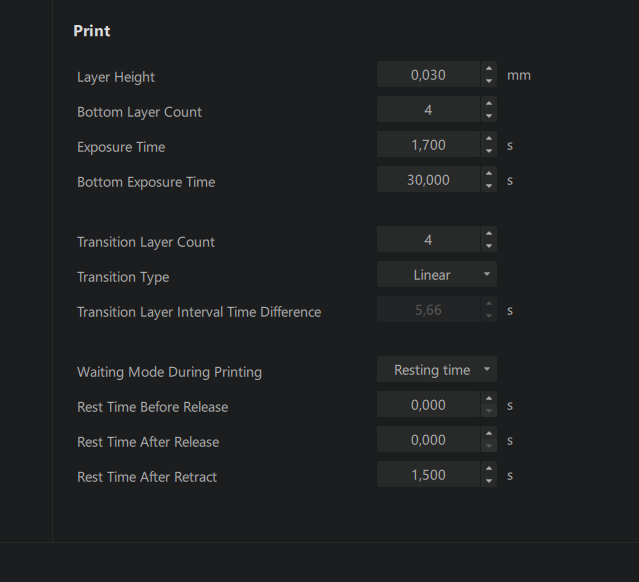This screenshot has height=582, width=639.
Task: Decrease Rest Time After Retract with down arrow
Action: tap(489, 481)
